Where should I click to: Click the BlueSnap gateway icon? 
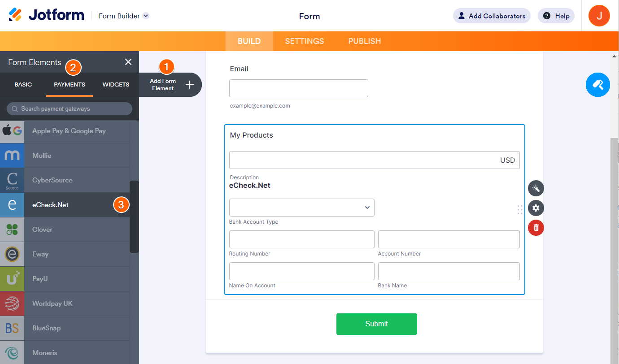(12, 328)
